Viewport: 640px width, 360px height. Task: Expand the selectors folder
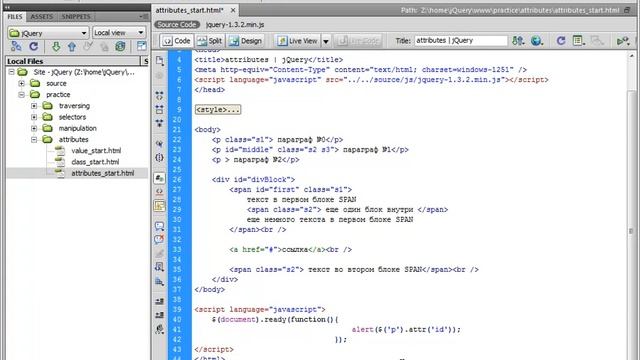tap(34, 117)
